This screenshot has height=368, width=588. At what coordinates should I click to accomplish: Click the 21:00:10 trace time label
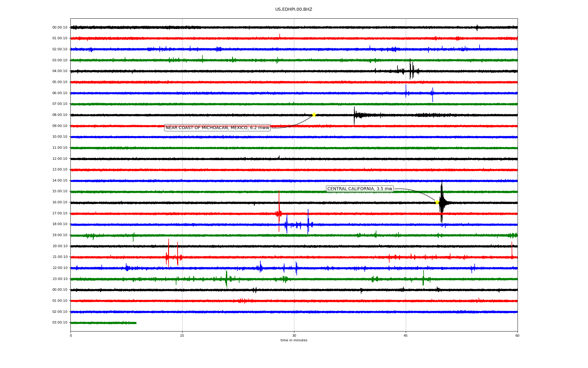point(60,257)
